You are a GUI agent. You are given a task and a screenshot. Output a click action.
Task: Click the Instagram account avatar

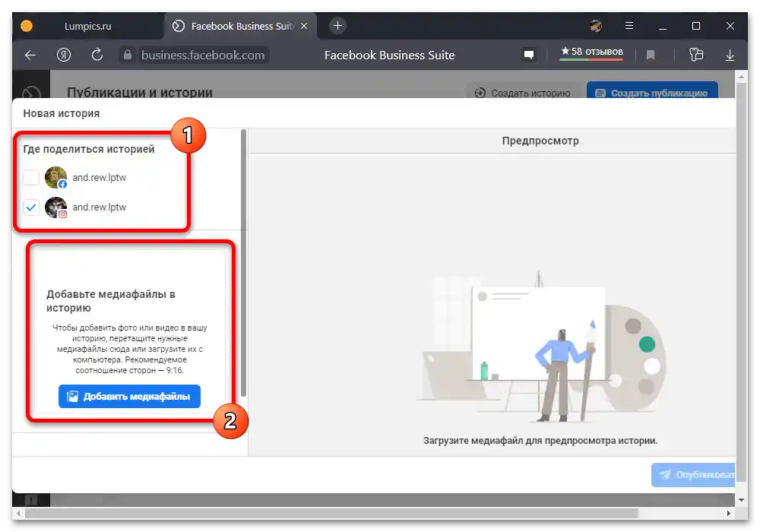(55, 207)
